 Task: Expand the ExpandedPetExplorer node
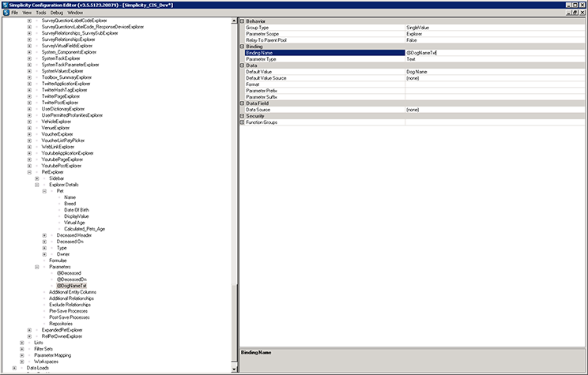(29, 330)
